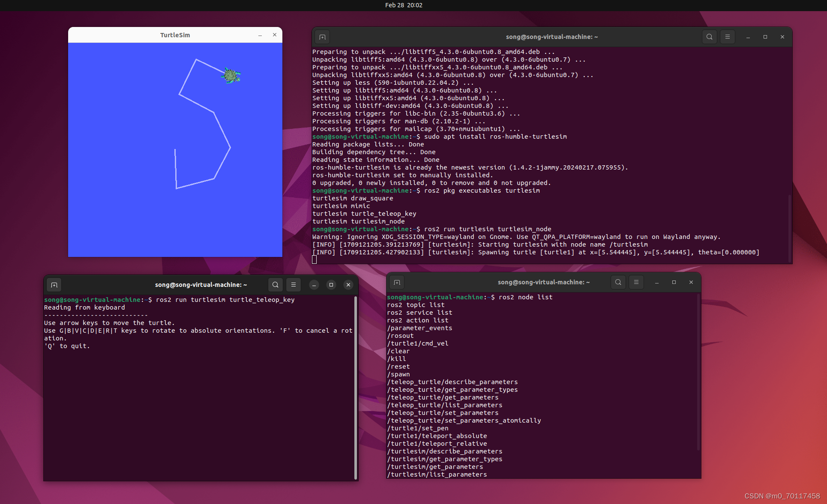This screenshot has width=827, height=504.
Task: Open search in the top terminal window
Action: (x=709, y=37)
